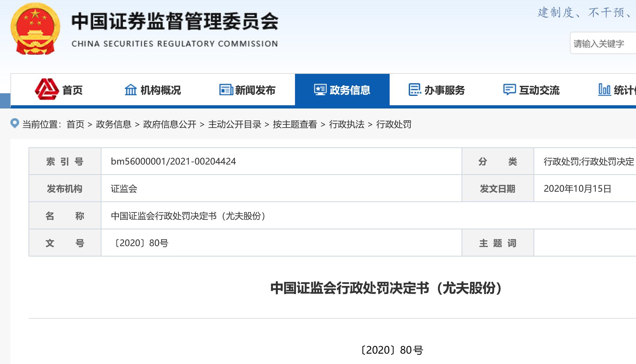This screenshot has width=636, height=364.
Task: Open the 机构概况 navigation tab
Action: click(153, 90)
